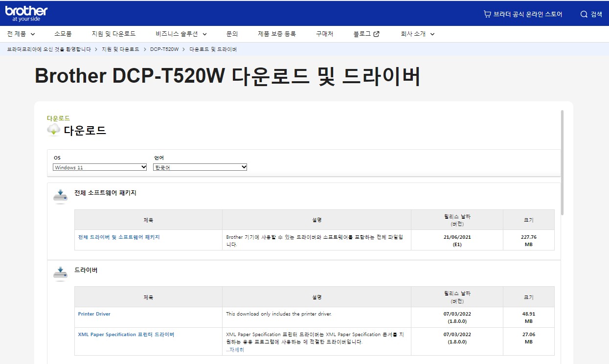The width and height of the screenshot is (609, 364).
Task: Click the vertical scrollbar of download panel
Action: pyautogui.click(x=562, y=162)
